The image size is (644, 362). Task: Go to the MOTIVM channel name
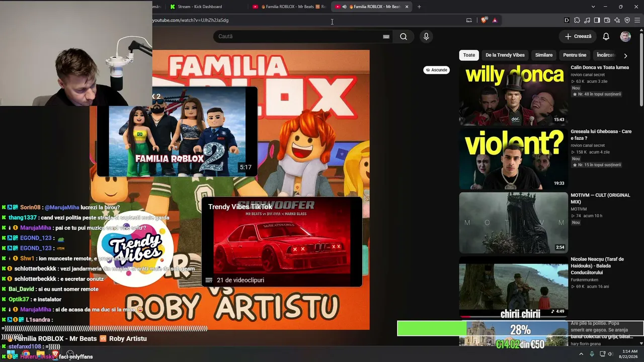(579, 209)
